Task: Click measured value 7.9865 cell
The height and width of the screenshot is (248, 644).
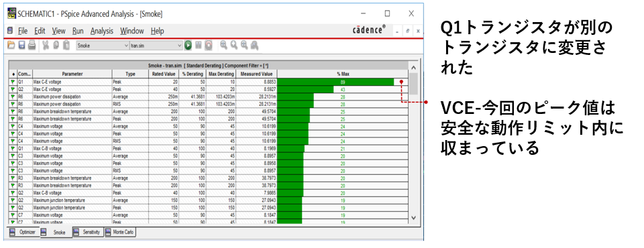Action: [257, 192]
